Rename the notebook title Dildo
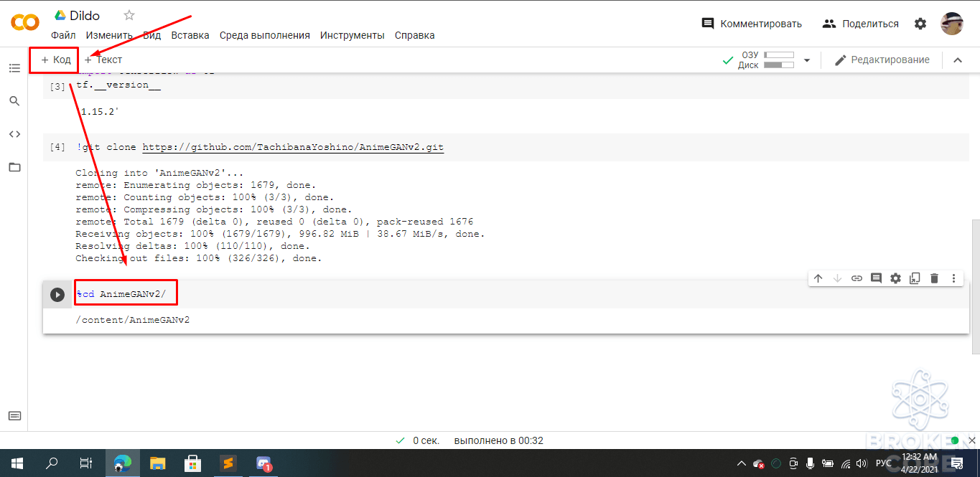The width and height of the screenshot is (980, 477). click(85, 15)
